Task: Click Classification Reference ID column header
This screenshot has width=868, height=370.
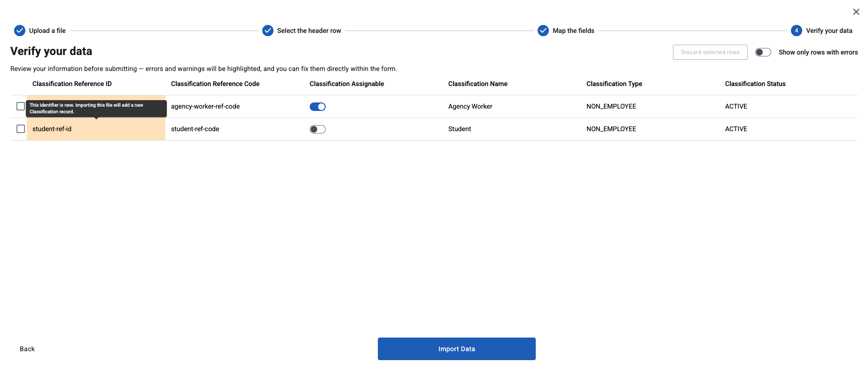Action: pyautogui.click(x=72, y=84)
